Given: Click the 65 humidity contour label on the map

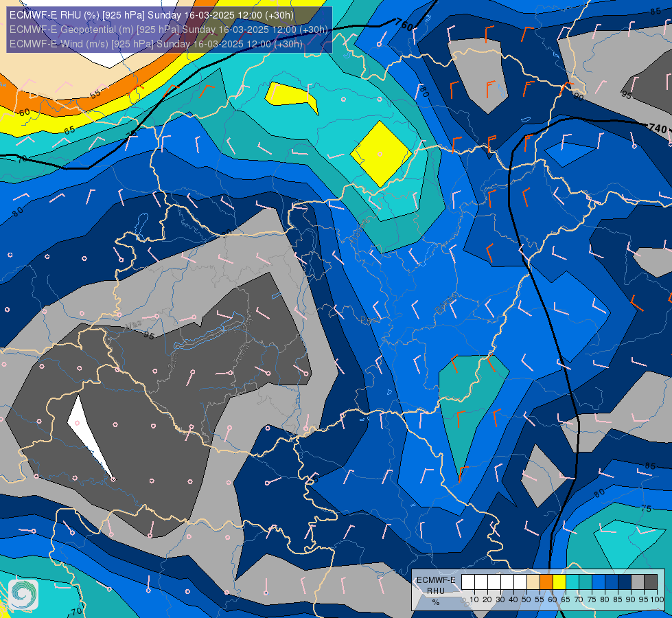Looking at the screenshot, I should (x=69, y=130).
